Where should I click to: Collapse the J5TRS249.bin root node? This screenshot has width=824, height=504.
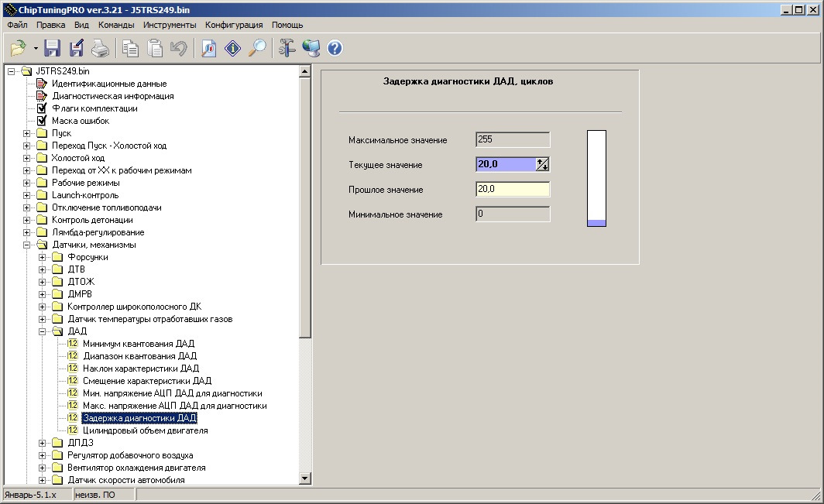point(11,71)
